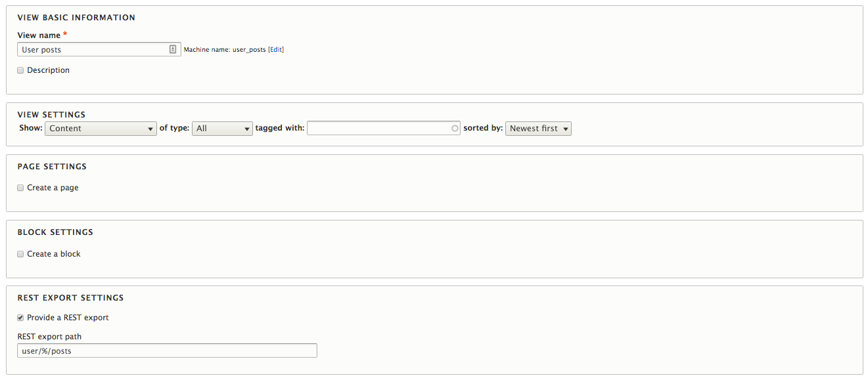Uncheck the Provide a REST export checkbox
This screenshot has height=380, width=868.
coord(20,318)
